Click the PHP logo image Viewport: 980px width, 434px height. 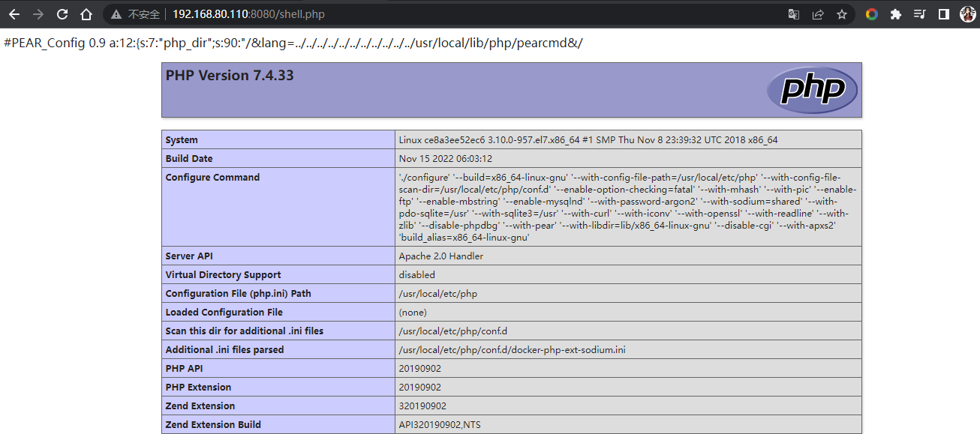812,90
